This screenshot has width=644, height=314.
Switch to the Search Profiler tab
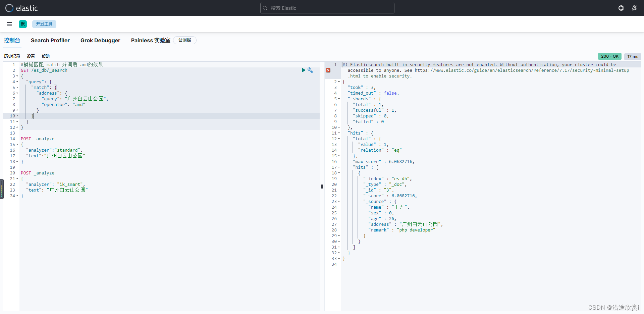click(x=50, y=40)
